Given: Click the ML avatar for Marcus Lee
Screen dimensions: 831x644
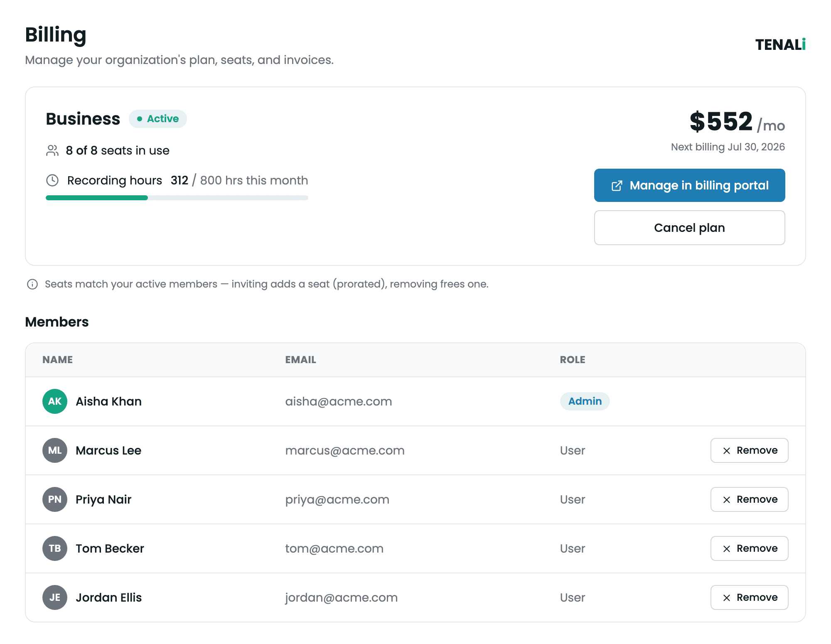Looking at the screenshot, I should (55, 450).
